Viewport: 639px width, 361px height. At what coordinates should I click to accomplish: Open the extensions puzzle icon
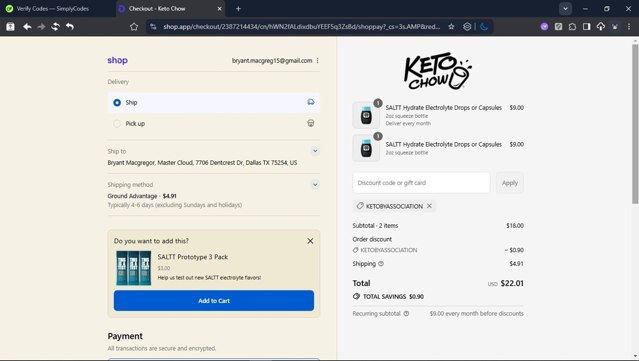click(573, 27)
